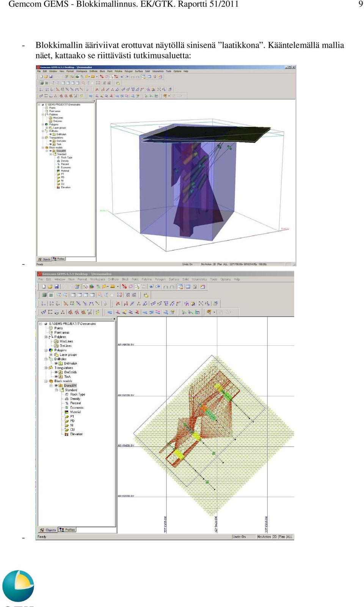
Task: Switch to the Profiles tab in the plan-view window
Action: [x=67, y=530]
